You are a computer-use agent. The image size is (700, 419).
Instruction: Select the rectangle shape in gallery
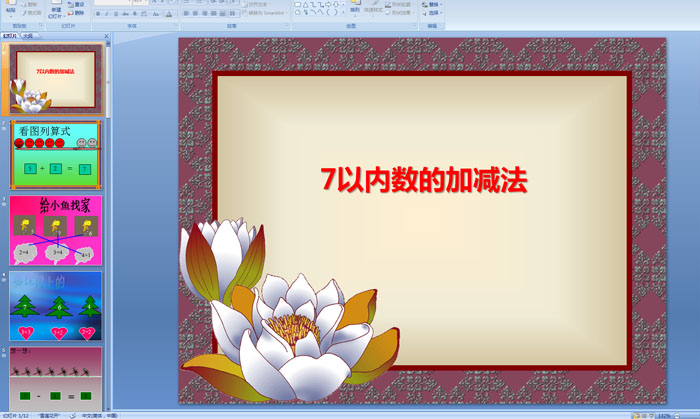click(x=298, y=4)
